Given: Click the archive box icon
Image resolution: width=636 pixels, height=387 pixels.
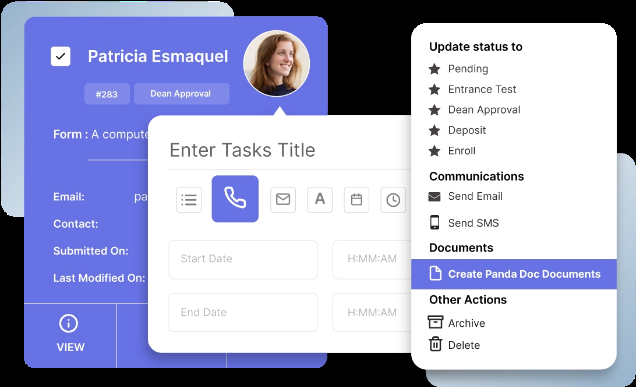Looking at the screenshot, I should point(435,322).
